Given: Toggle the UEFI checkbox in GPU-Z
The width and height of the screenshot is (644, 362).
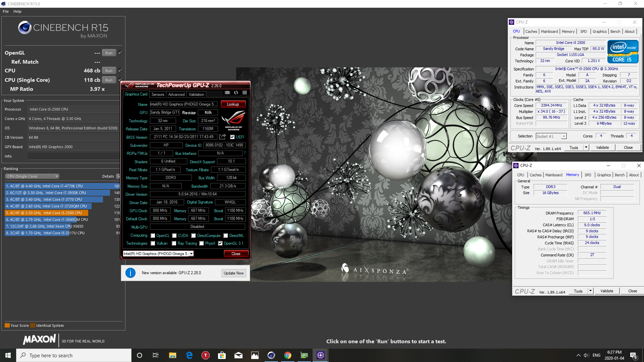Looking at the screenshot, I should pos(232,137).
